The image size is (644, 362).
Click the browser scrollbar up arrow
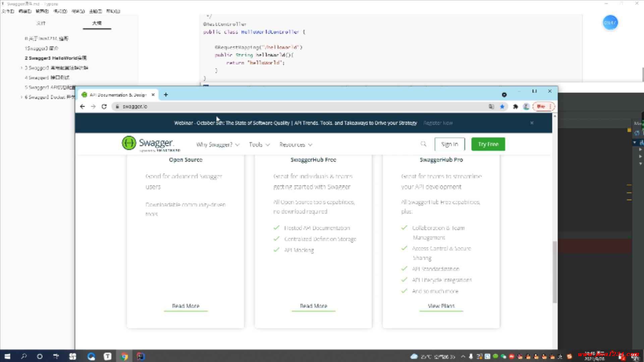[x=555, y=116]
